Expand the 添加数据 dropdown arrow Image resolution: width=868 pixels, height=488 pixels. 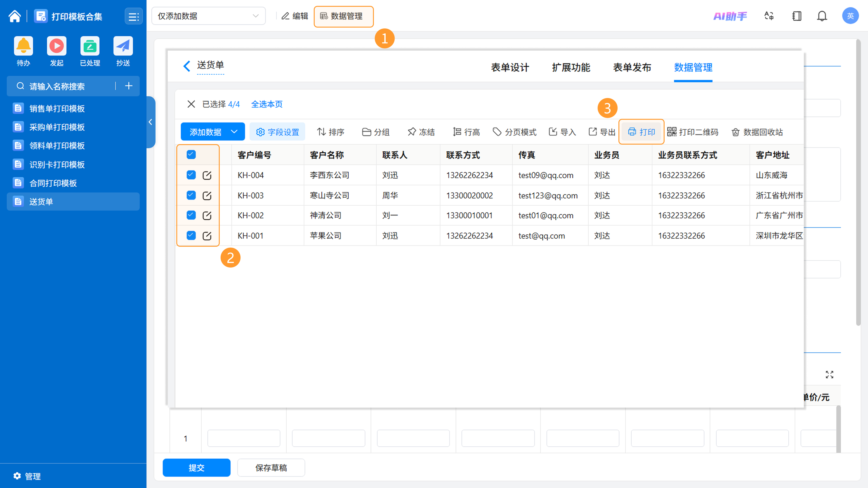pos(234,132)
